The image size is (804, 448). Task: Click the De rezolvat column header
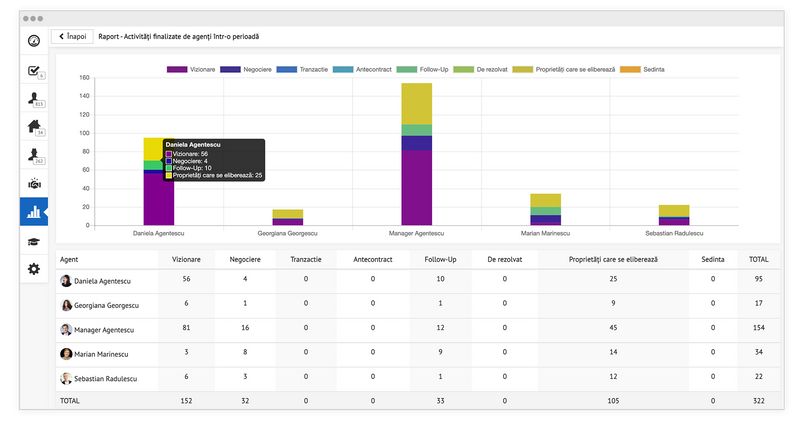[505, 259]
